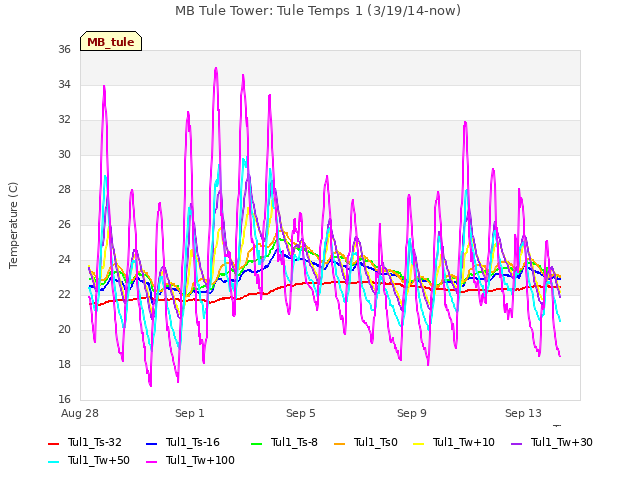
Task: Click the chart title MB Tule Tower
Action: coord(318,11)
